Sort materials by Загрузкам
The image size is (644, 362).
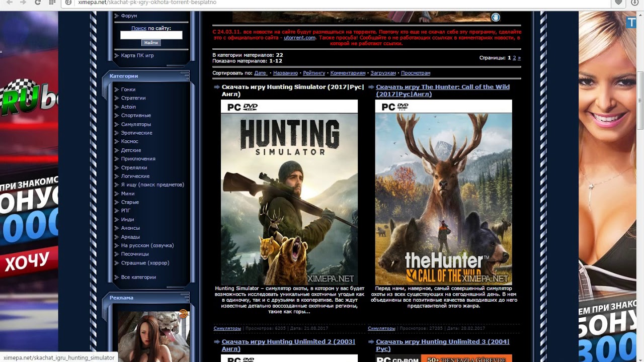pos(383,73)
